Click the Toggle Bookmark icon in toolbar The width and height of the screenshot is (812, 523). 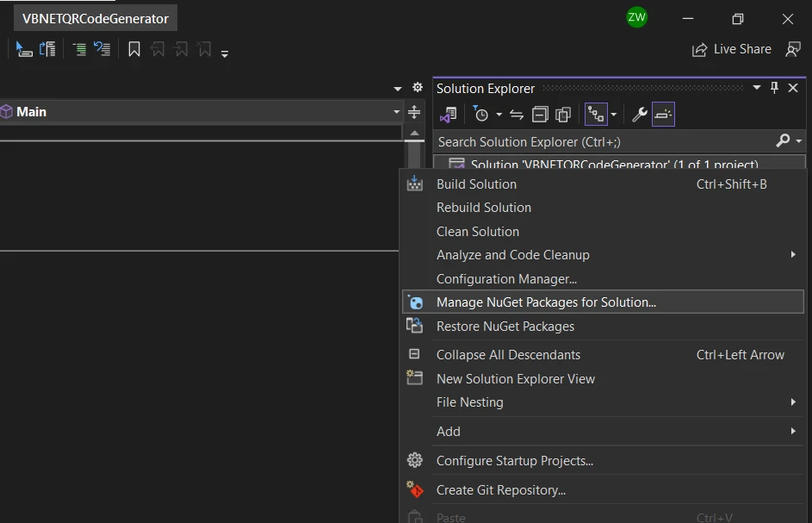(134, 50)
